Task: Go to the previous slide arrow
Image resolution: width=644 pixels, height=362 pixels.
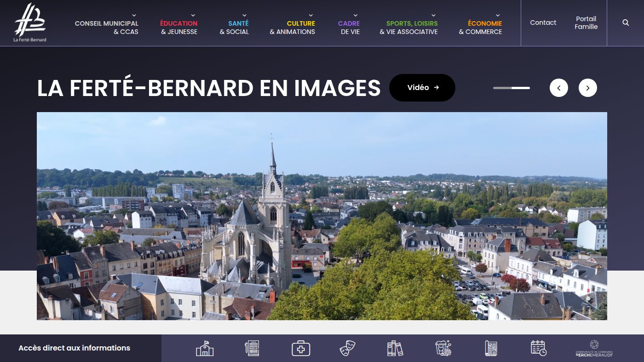Action: pyautogui.click(x=559, y=88)
